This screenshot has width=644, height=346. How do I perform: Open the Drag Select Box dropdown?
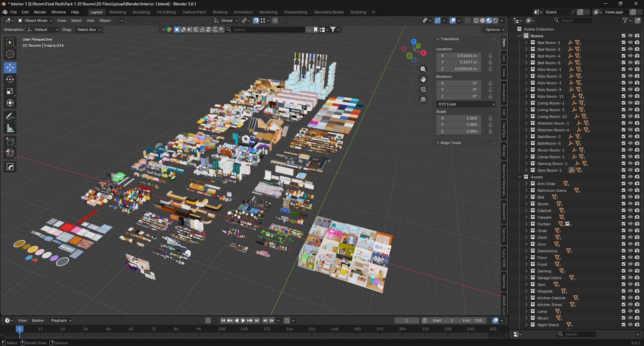click(x=89, y=30)
